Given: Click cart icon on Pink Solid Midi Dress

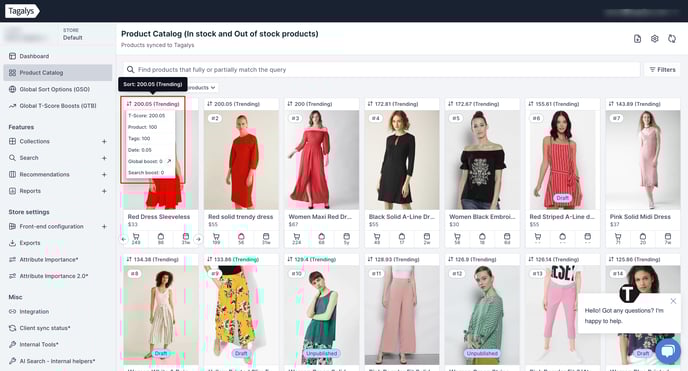Looking at the screenshot, I should point(618,237).
